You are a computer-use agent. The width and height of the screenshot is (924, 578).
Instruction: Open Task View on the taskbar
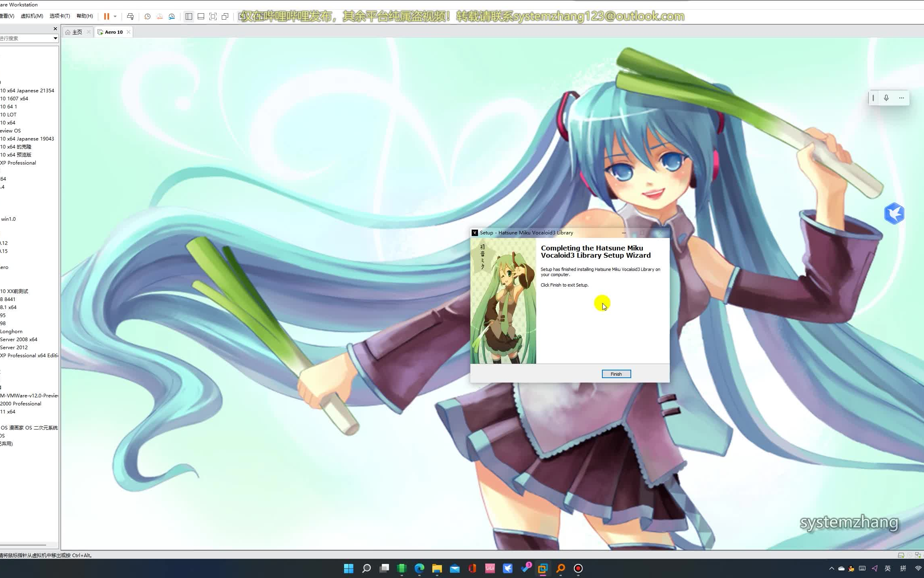(x=384, y=568)
